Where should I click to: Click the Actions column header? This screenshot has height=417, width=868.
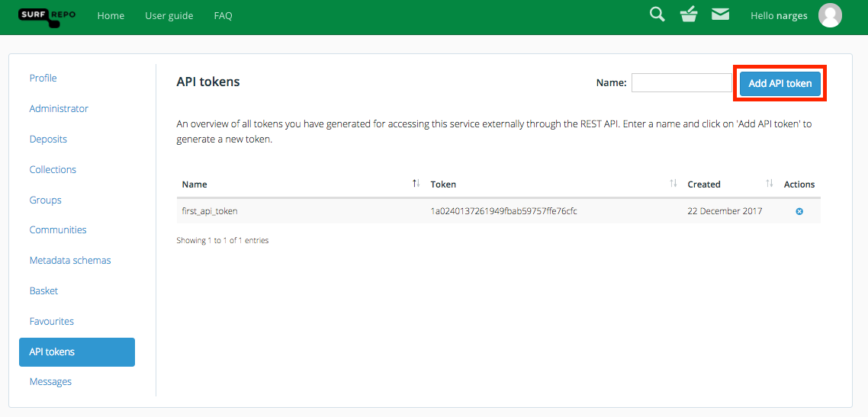[799, 184]
